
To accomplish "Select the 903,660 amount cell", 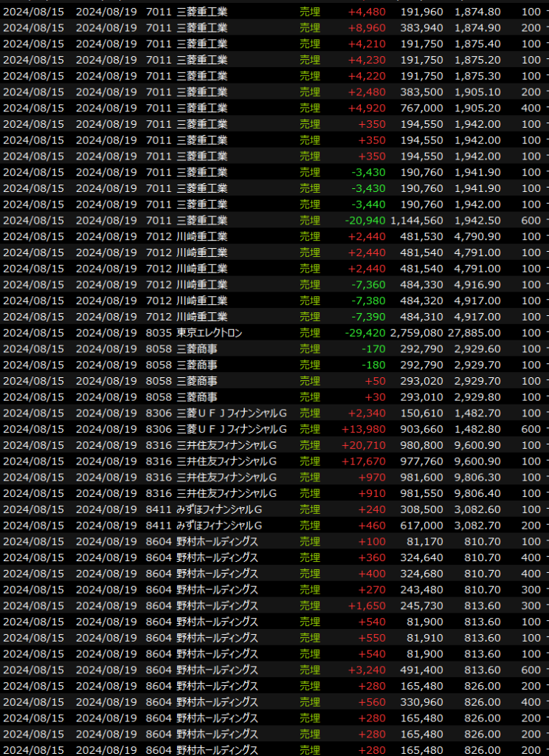I will 423,429.
